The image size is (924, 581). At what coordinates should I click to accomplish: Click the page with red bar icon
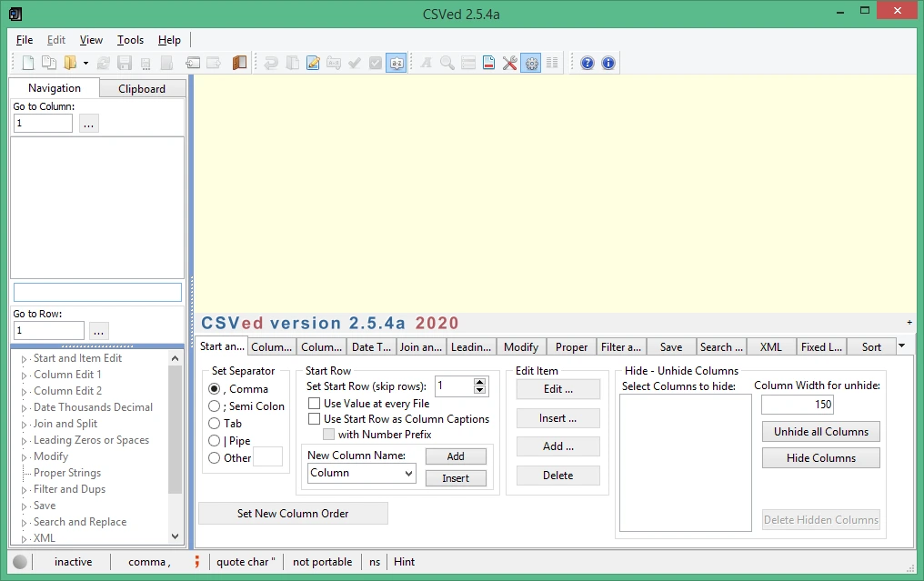[488, 63]
